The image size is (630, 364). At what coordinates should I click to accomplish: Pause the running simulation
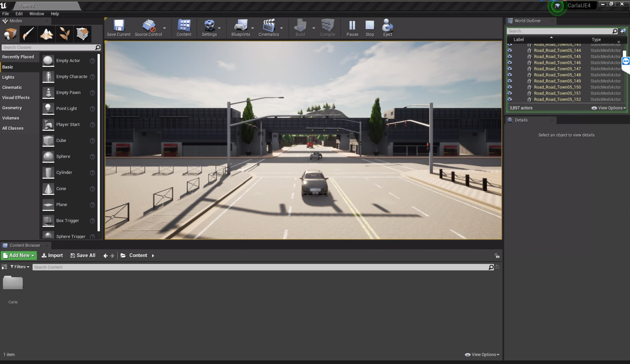tap(352, 28)
